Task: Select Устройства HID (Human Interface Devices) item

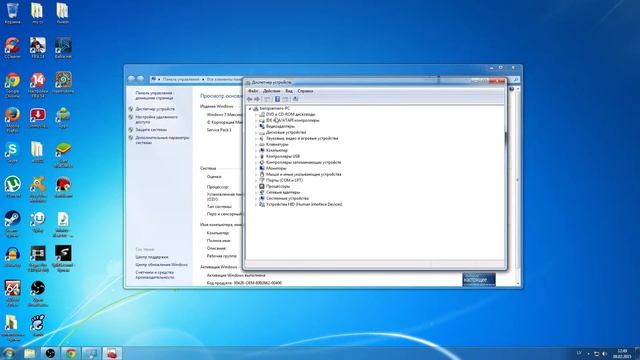Action: 304,204
